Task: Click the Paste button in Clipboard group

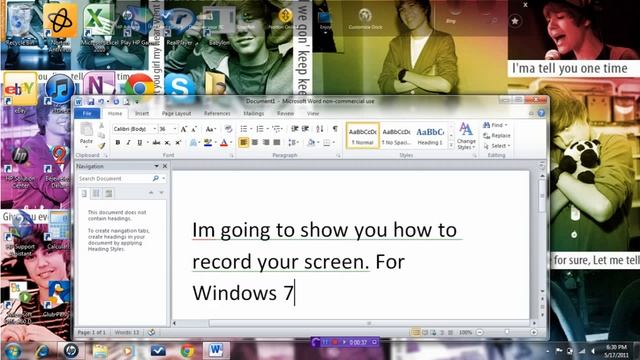Action: pos(86,134)
